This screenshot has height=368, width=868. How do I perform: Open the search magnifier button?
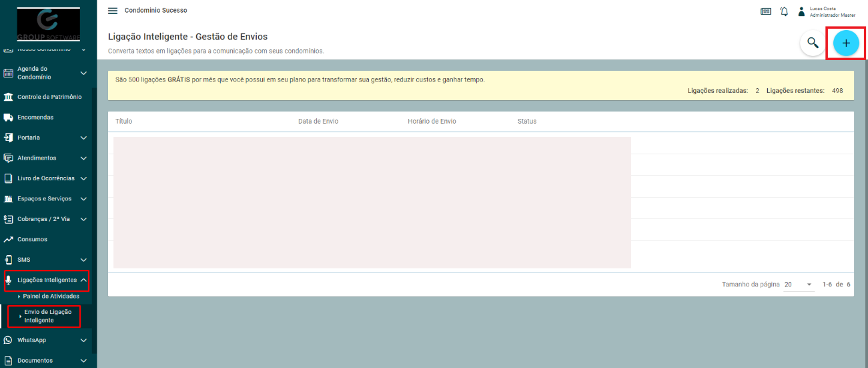coord(813,43)
